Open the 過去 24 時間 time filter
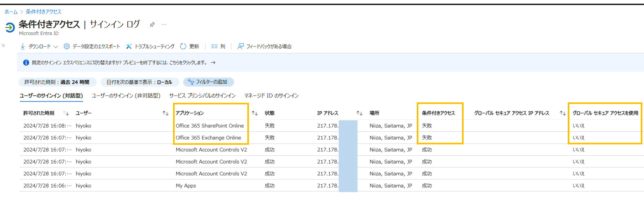Viewport: 644px width, 197px height. click(x=57, y=82)
